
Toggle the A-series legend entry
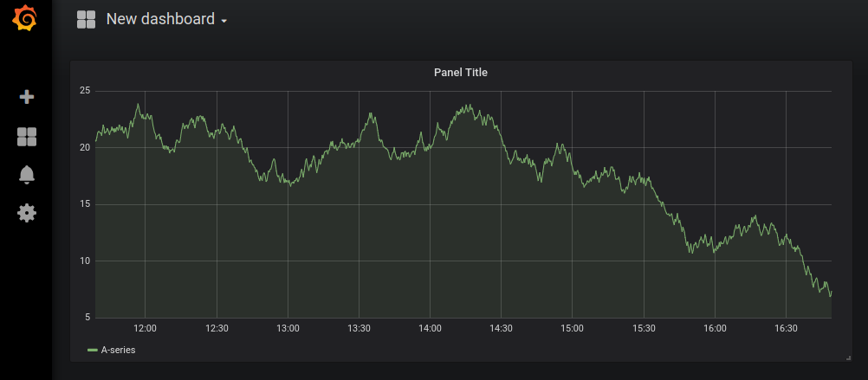tap(118, 350)
